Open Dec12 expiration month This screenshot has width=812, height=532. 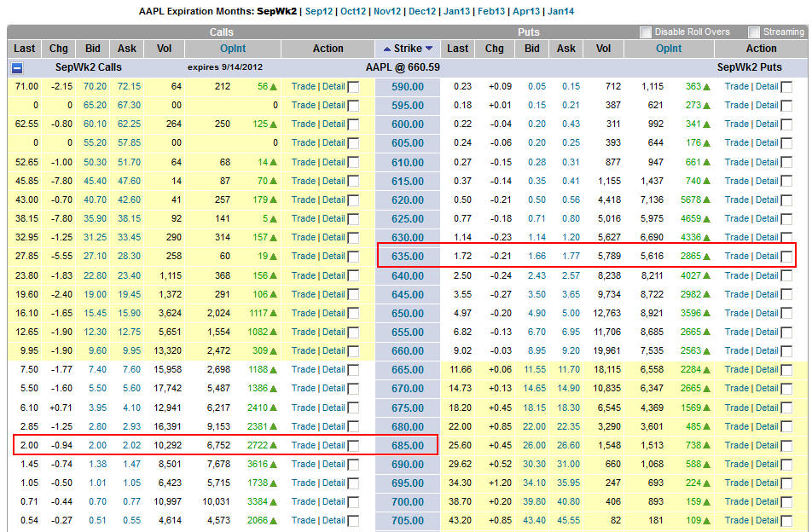421,12
